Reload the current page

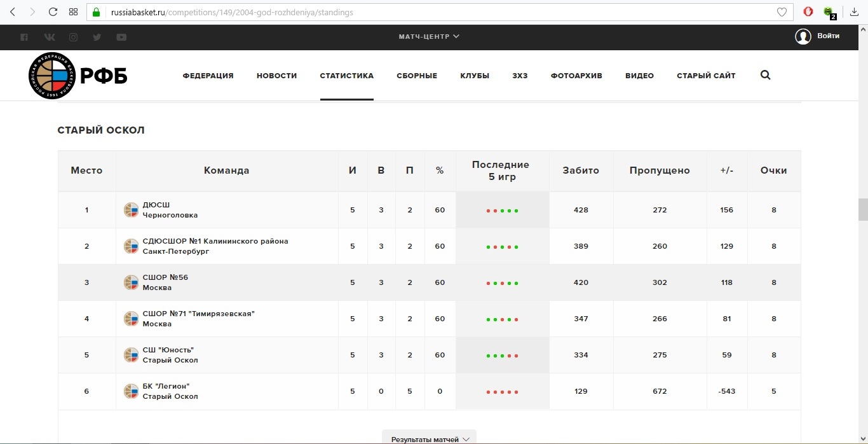pos(53,12)
